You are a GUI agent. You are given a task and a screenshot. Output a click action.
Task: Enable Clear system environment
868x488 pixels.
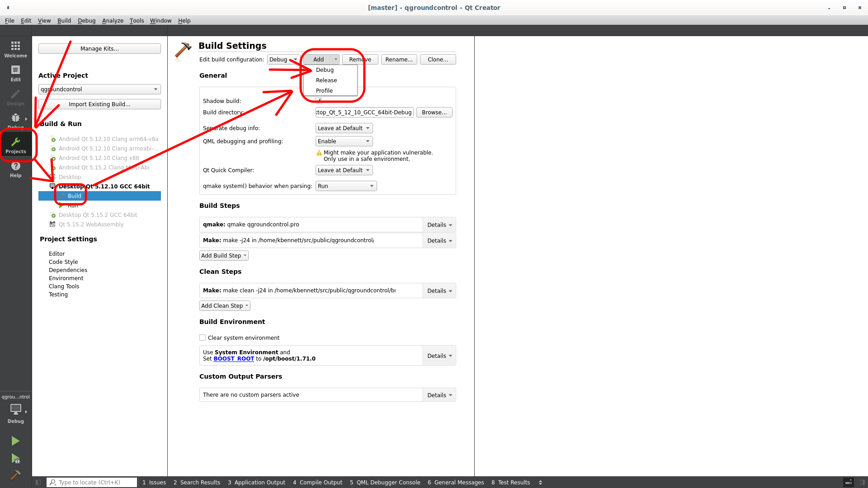coord(203,338)
